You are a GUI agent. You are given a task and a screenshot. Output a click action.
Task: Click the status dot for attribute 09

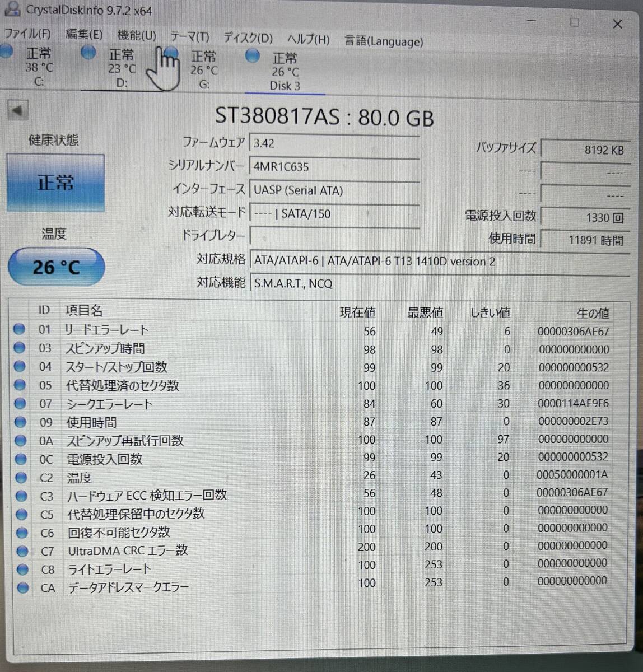pos(20,422)
